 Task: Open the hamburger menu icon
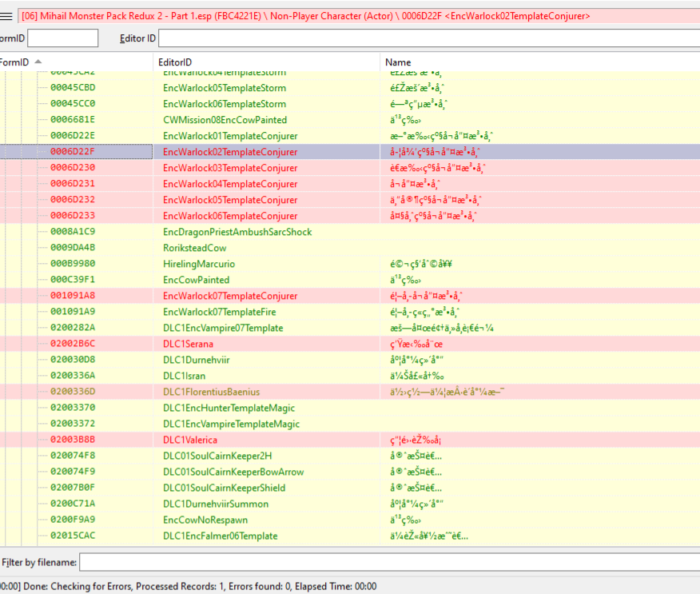point(6,17)
